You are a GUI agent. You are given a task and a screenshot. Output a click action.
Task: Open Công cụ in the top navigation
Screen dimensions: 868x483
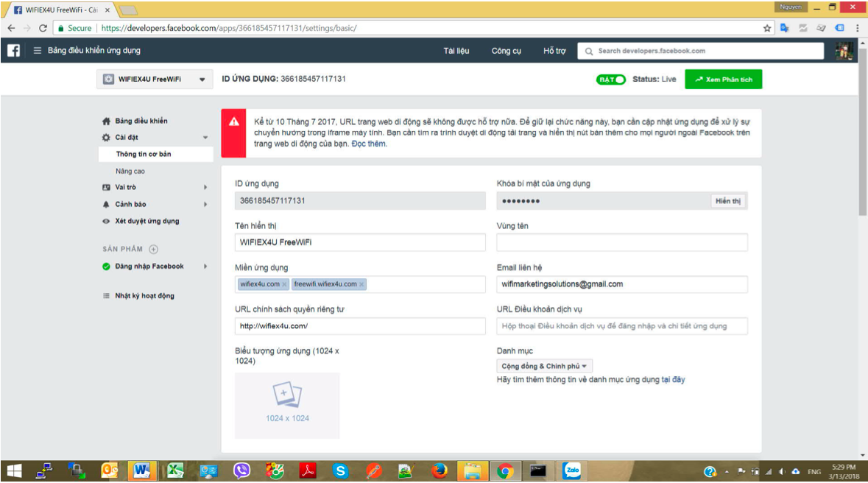pos(506,50)
